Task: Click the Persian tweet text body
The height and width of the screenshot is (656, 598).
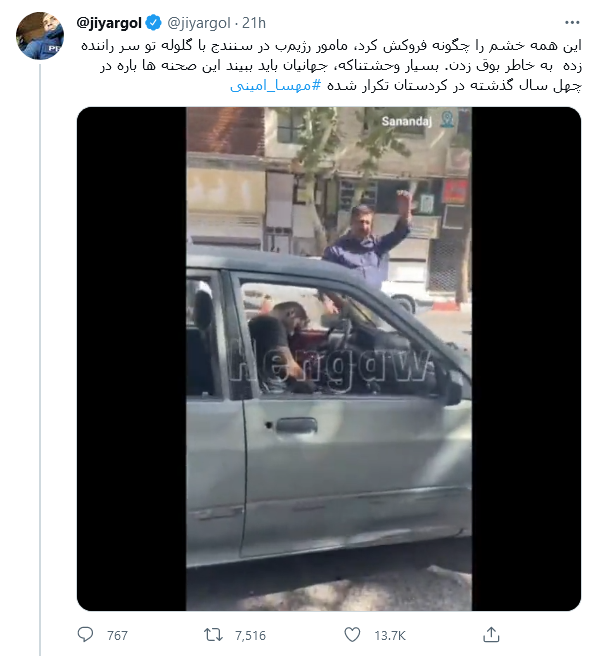Action: (331, 66)
